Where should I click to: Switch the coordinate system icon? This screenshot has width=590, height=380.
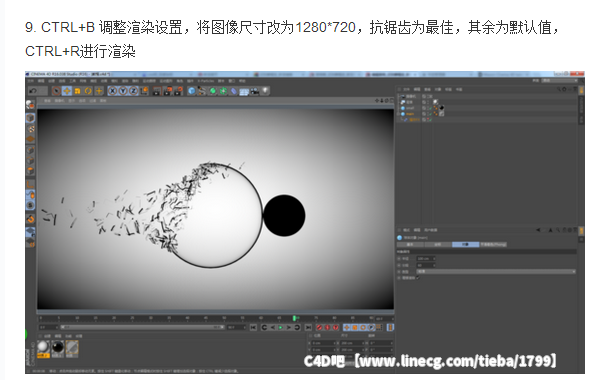pos(144,91)
